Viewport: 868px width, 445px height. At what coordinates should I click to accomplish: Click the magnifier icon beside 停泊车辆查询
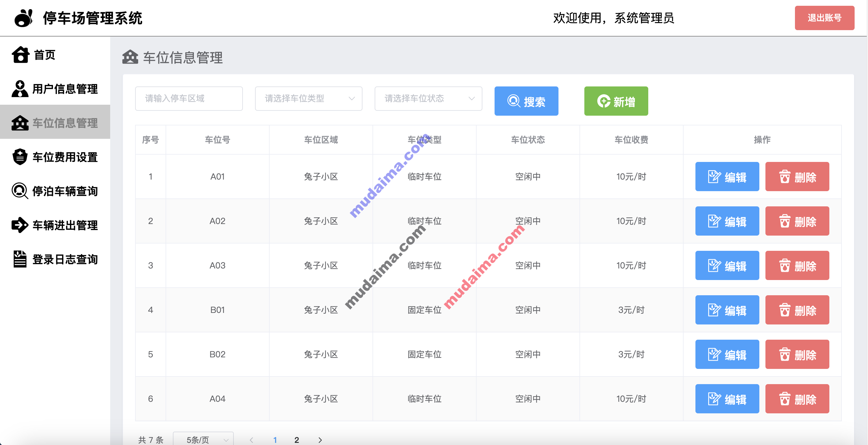20,191
